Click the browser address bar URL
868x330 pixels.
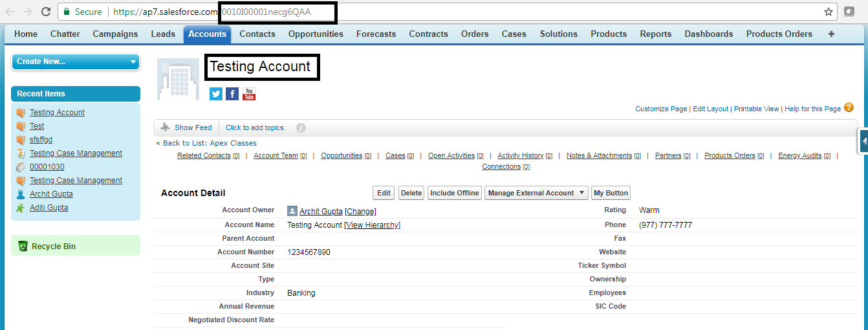click(x=453, y=12)
